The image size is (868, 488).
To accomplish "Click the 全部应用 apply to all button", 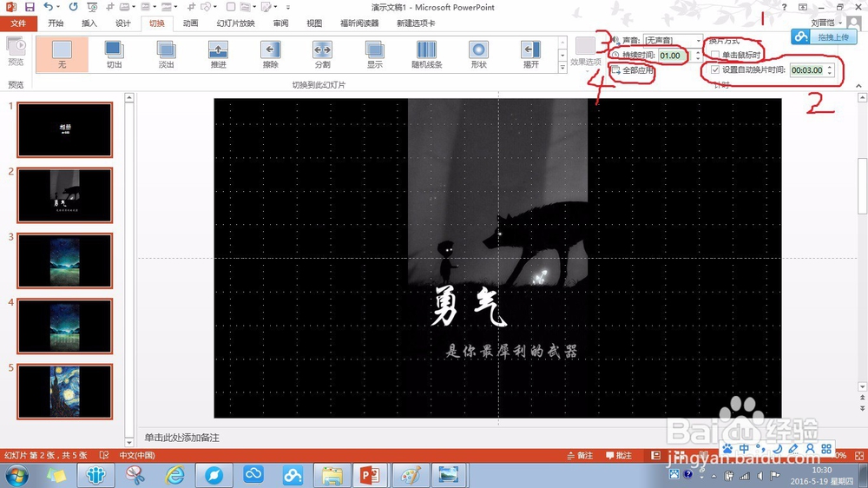I will 632,70.
